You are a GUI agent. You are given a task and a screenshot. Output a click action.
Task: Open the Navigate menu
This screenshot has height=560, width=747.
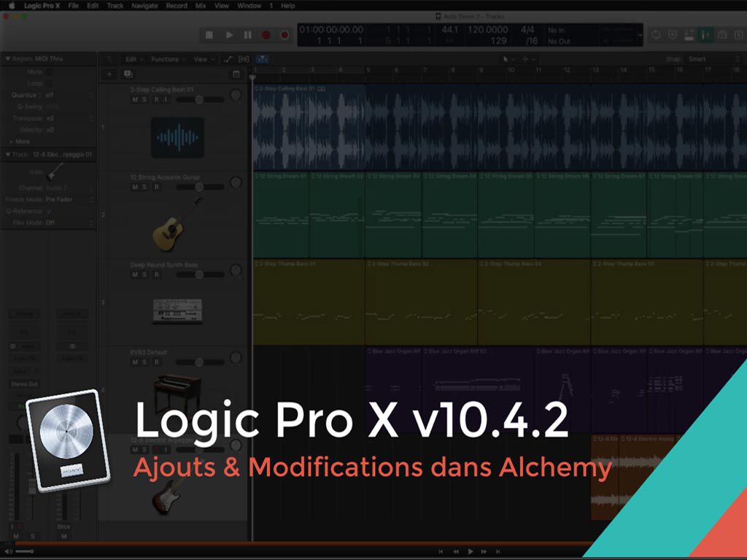144,6
